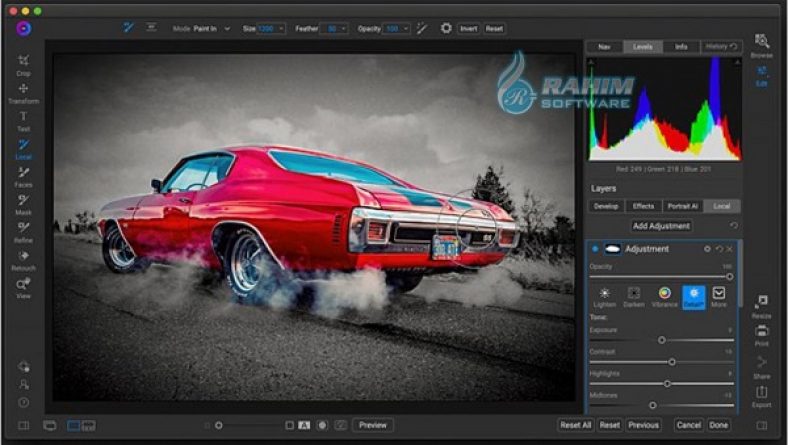Image resolution: width=788 pixels, height=445 pixels.
Task: Click the toolbar Reset button
Action: 494,29
